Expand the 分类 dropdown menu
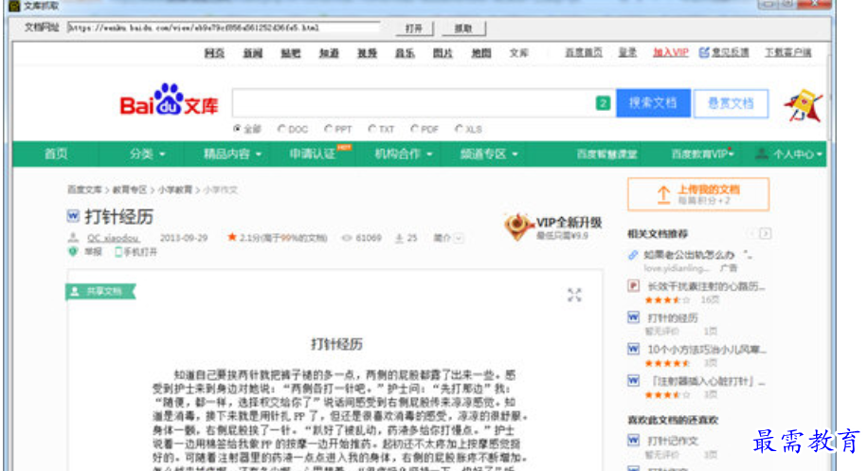Viewport: 868px width, 471px height. click(x=148, y=154)
